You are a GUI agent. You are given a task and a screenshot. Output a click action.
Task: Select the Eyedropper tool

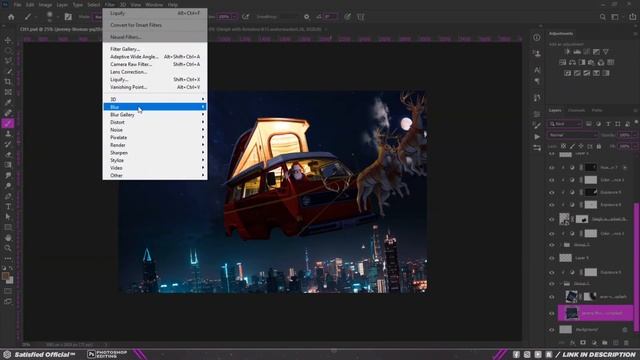click(8, 102)
